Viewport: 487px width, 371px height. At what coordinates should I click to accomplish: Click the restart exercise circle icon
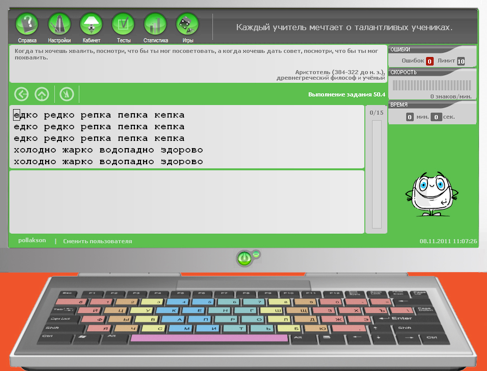[x=67, y=94]
